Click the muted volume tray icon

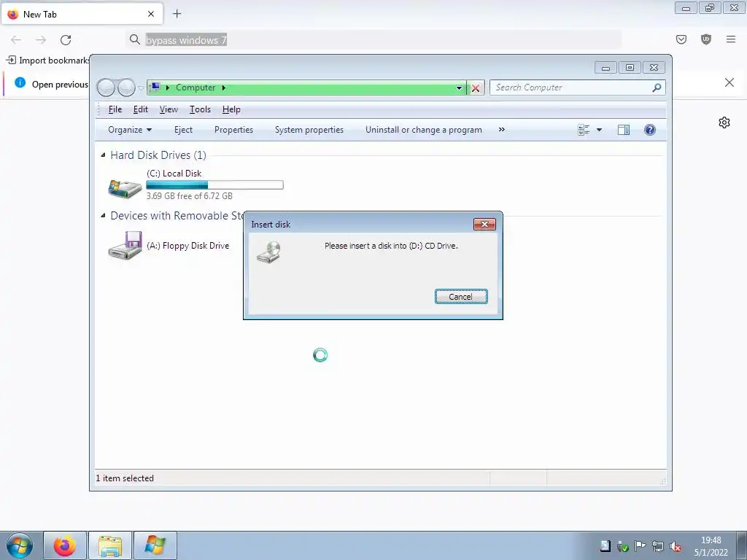[x=675, y=546]
